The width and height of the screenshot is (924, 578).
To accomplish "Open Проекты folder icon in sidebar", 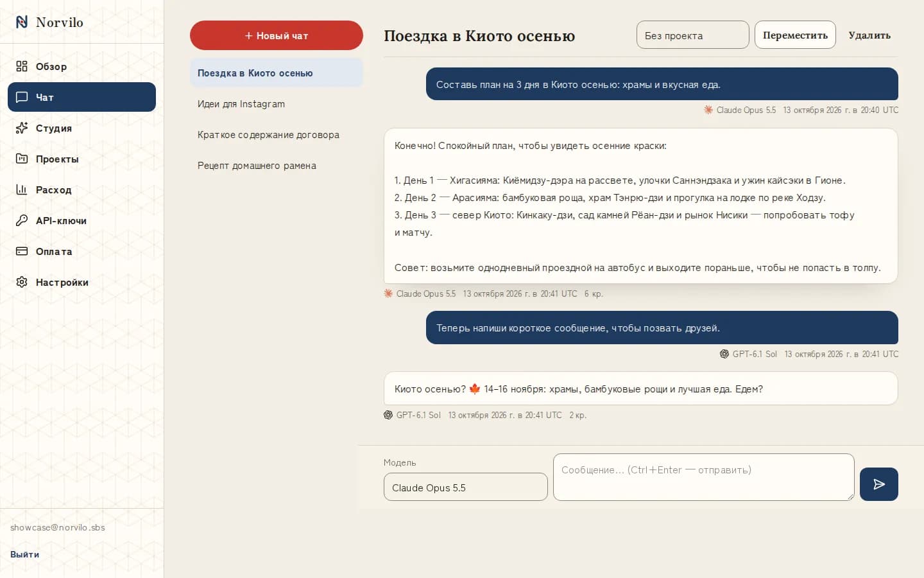I will [22, 159].
